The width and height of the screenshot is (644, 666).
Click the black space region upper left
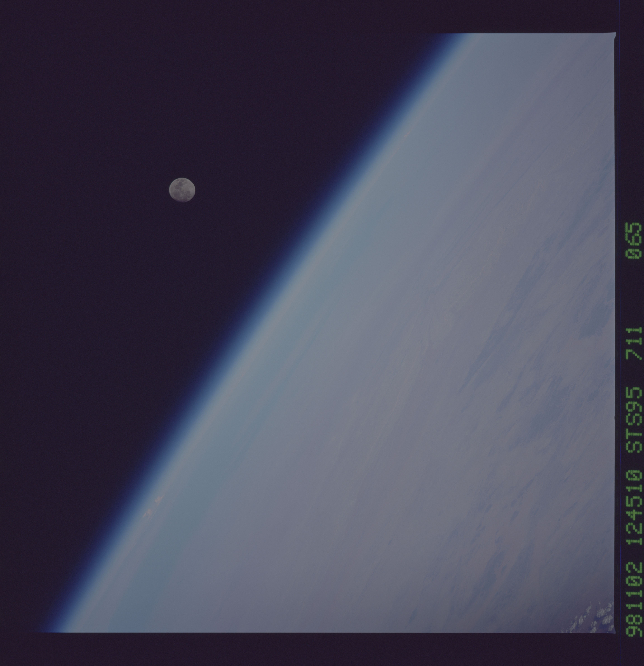click(102, 102)
